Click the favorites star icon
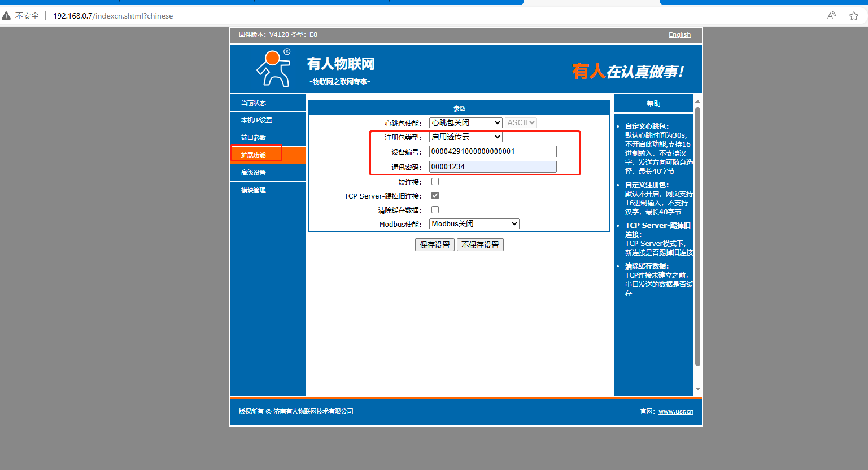Image resolution: width=868 pixels, height=470 pixels. point(853,16)
